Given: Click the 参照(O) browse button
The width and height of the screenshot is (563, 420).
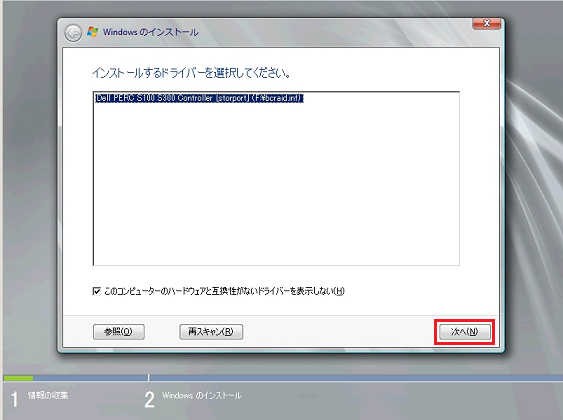Looking at the screenshot, I should [119, 332].
